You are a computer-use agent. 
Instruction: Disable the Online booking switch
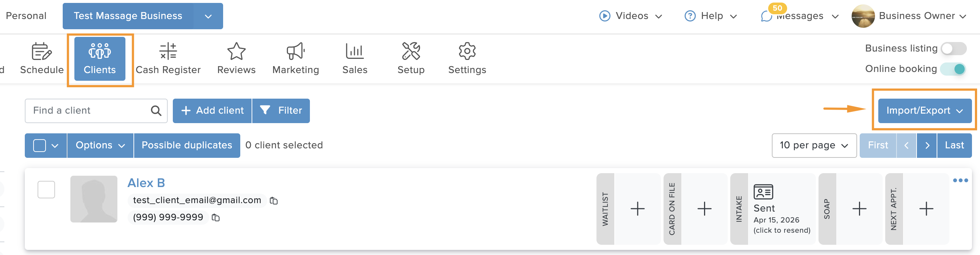(x=953, y=69)
